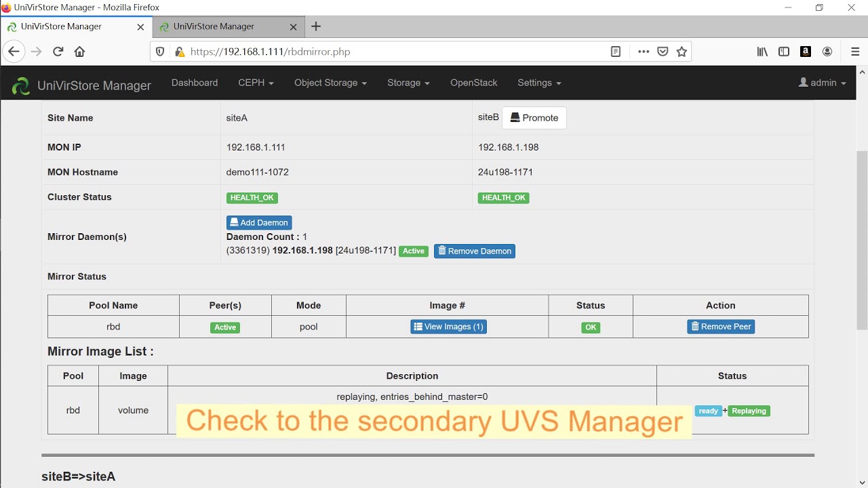Click the Replaying status badge
Image resolution: width=868 pixels, height=488 pixels.
click(x=749, y=411)
